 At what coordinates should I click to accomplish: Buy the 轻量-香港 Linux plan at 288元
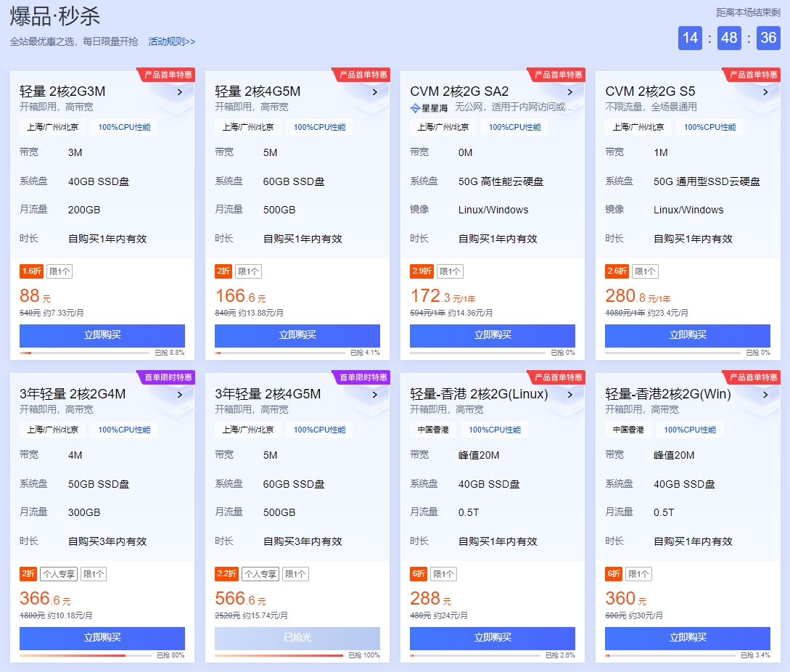coord(493,638)
